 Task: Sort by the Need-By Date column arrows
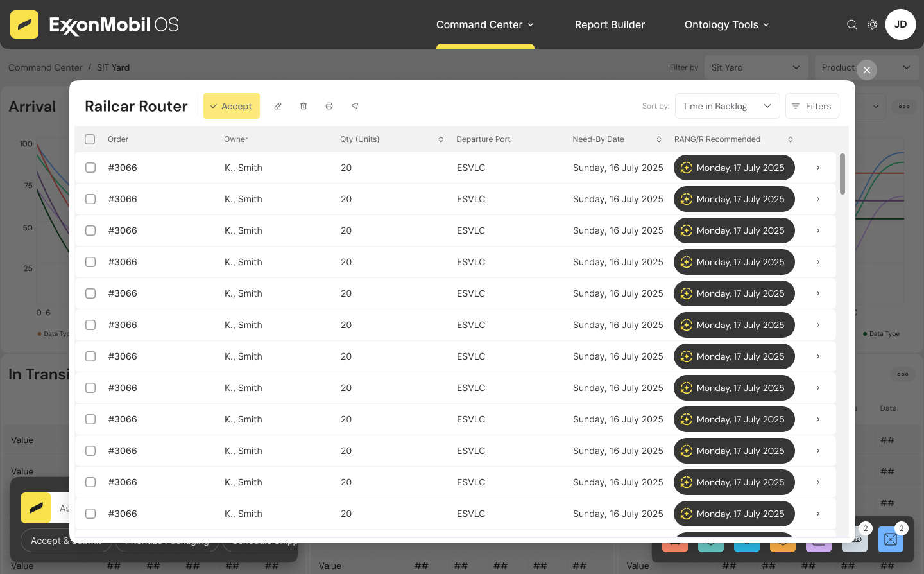pyautogui.click(x=659, y=139)
